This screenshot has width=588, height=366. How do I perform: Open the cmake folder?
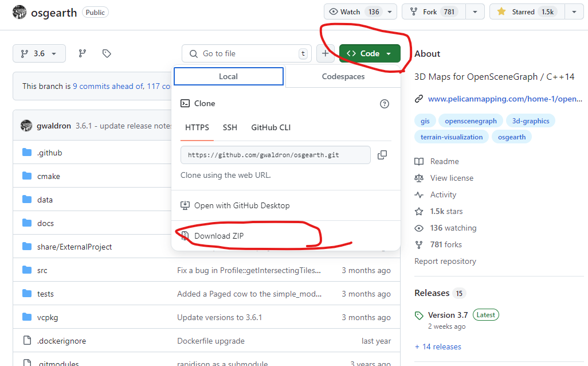[48, 177]
